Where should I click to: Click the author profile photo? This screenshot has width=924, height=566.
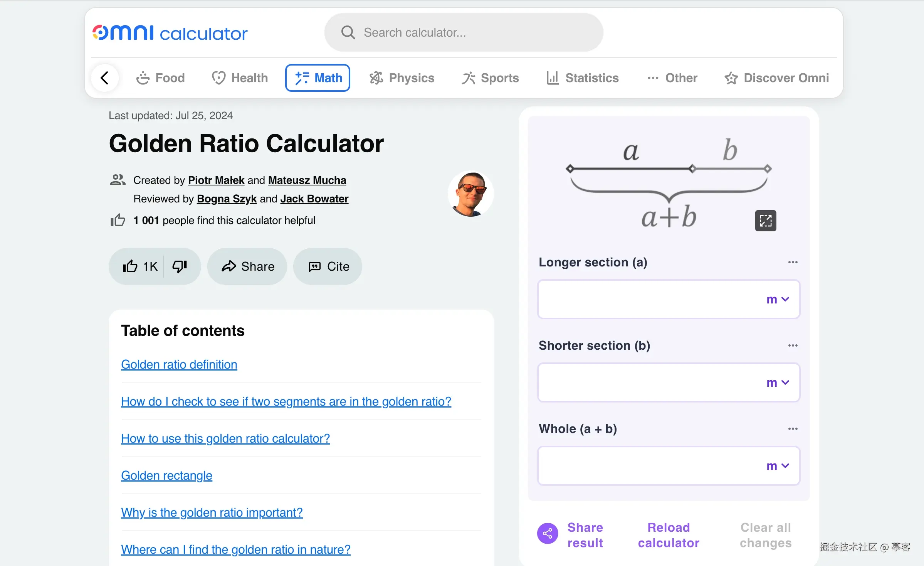click(x=470, y=194)
